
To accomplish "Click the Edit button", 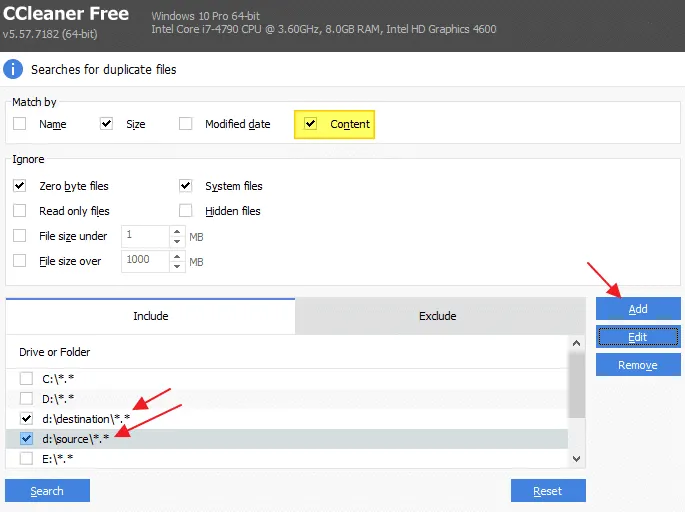I will tap(638, 337).
